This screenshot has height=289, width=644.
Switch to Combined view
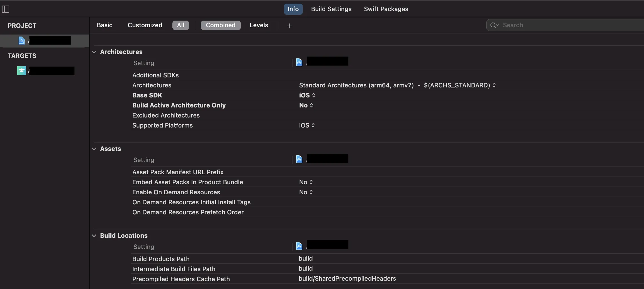click(x=221, y=25)
